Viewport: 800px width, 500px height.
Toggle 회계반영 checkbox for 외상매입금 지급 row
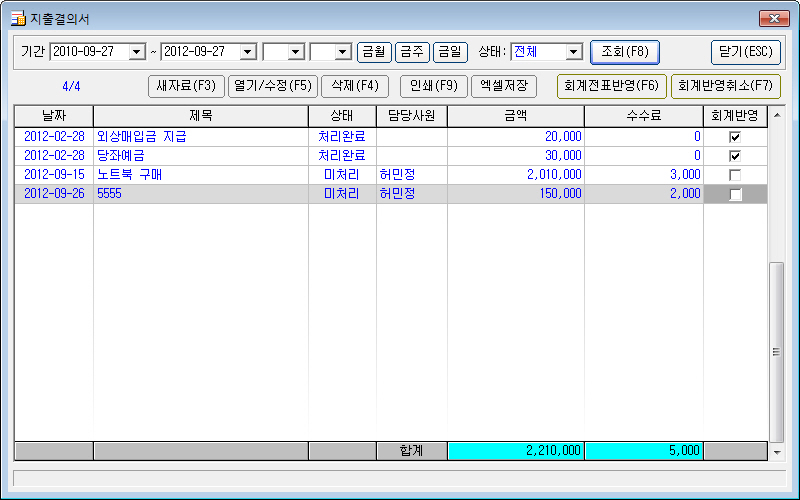[x=735, y=137]
